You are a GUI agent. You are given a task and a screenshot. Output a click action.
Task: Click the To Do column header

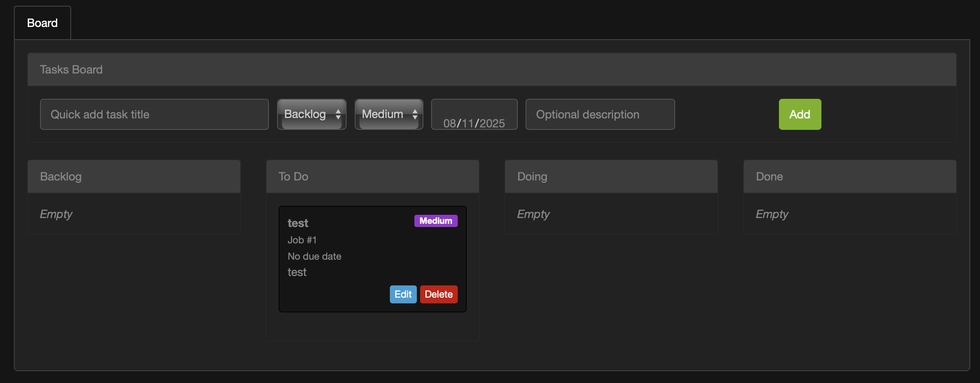click(293, 176)
